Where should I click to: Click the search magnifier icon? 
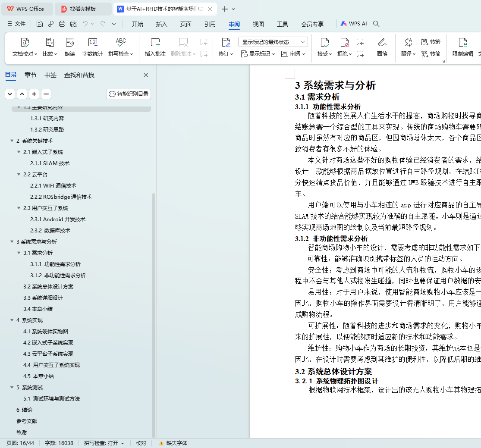tap(377, 24)
